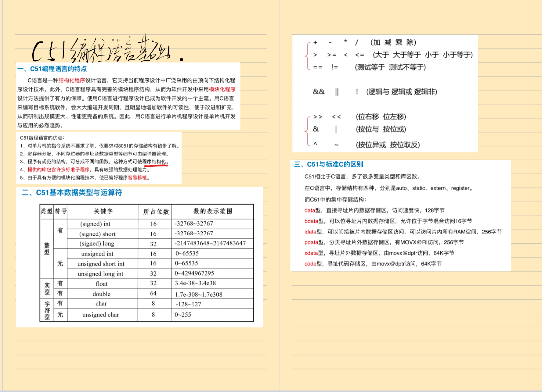Screen dimensions: 542x392
Task: Select the line C51编程语言的优点:
Action: pyautogui.click(x=42, y=138)
